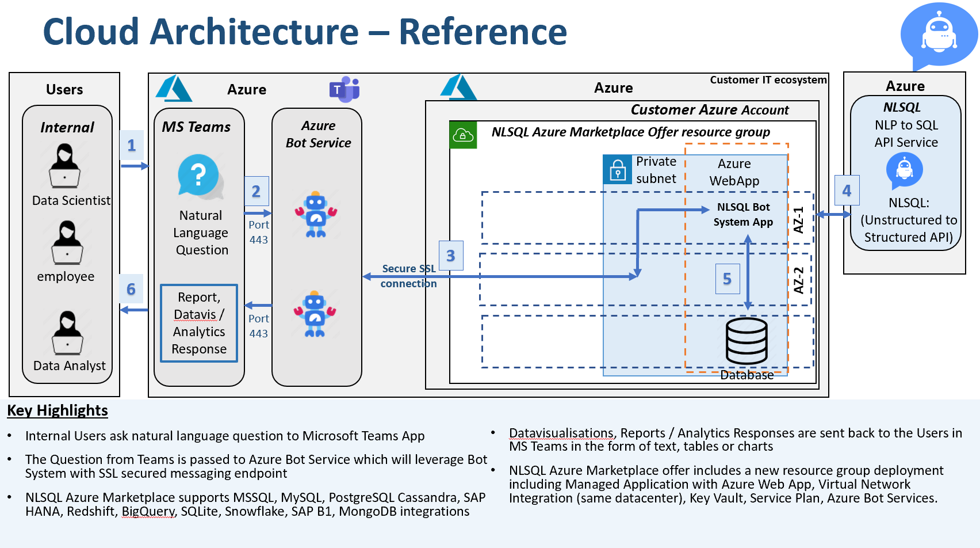Click the Natural Language Question bubble icon
980x548 pixels.
[x=199, y=176]
